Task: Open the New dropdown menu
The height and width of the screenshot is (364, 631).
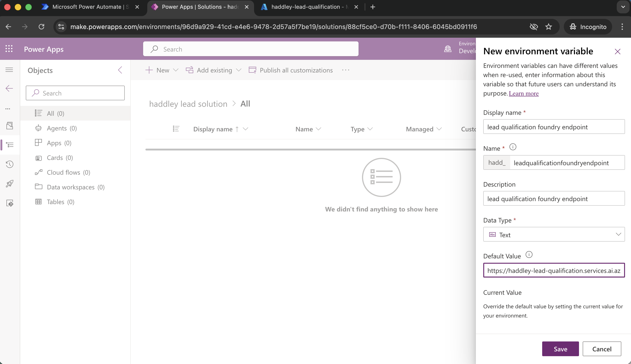Action: (x=176, y=70)
